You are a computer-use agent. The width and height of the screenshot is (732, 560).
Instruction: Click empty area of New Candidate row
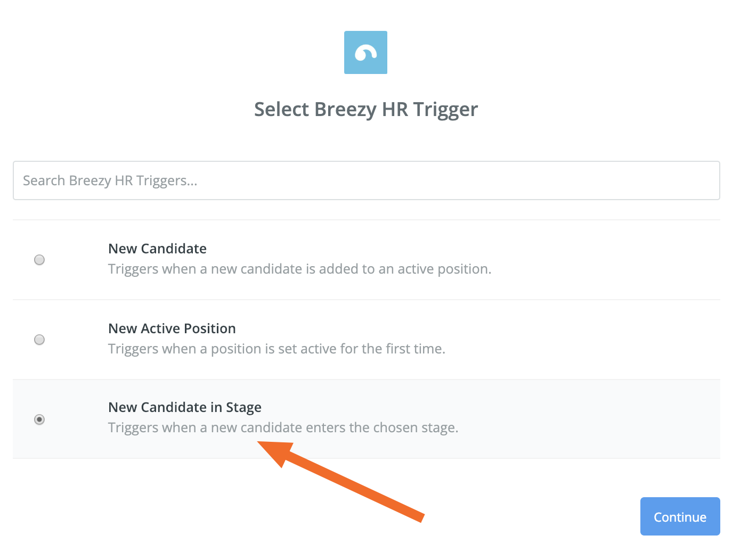tap(586, 260)
